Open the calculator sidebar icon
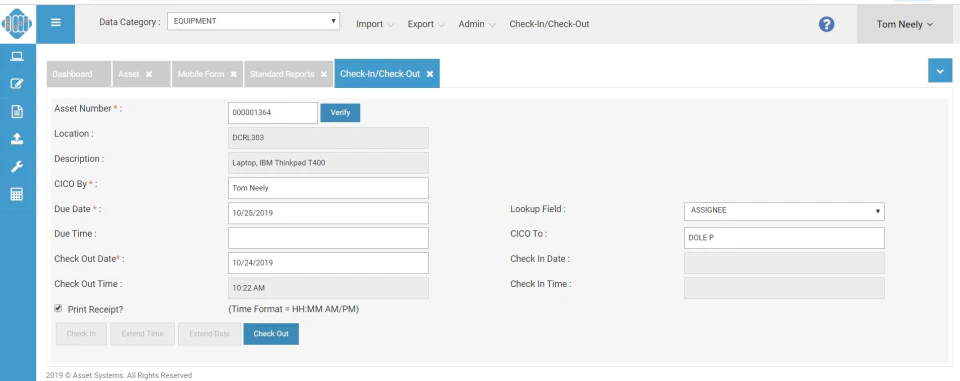 click(17, 194)
